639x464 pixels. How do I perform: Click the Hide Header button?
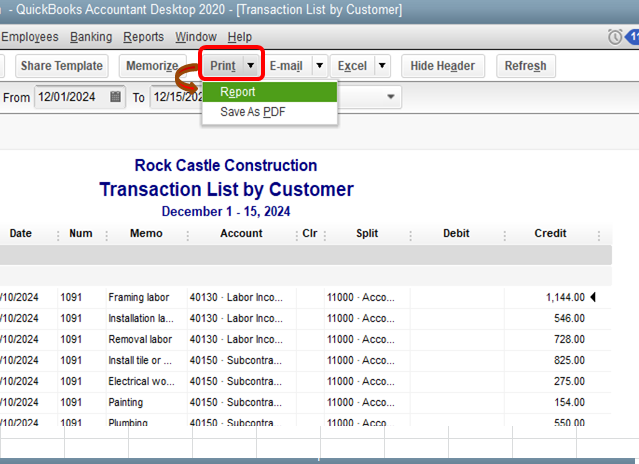click(x=443, y=66)
